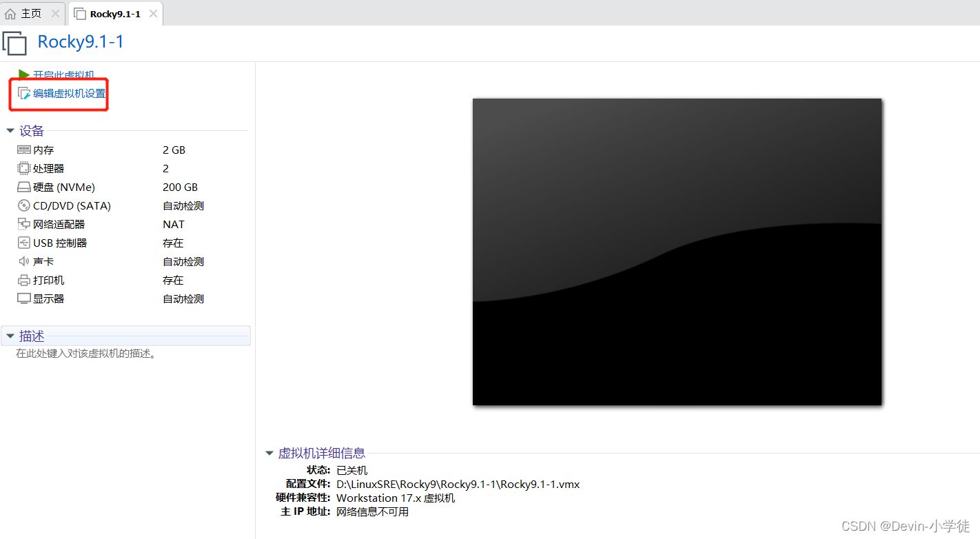Select the CD/DVD (SATA) device label

72,205
